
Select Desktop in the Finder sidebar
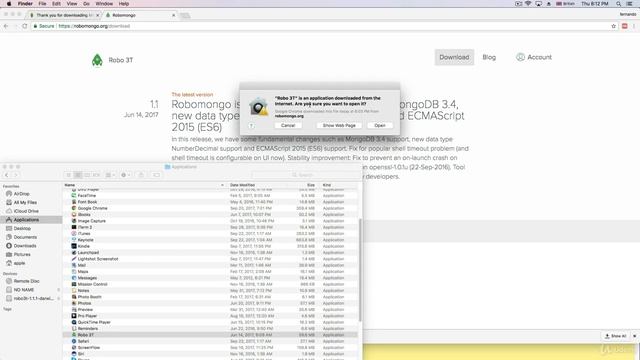(22, 229)
